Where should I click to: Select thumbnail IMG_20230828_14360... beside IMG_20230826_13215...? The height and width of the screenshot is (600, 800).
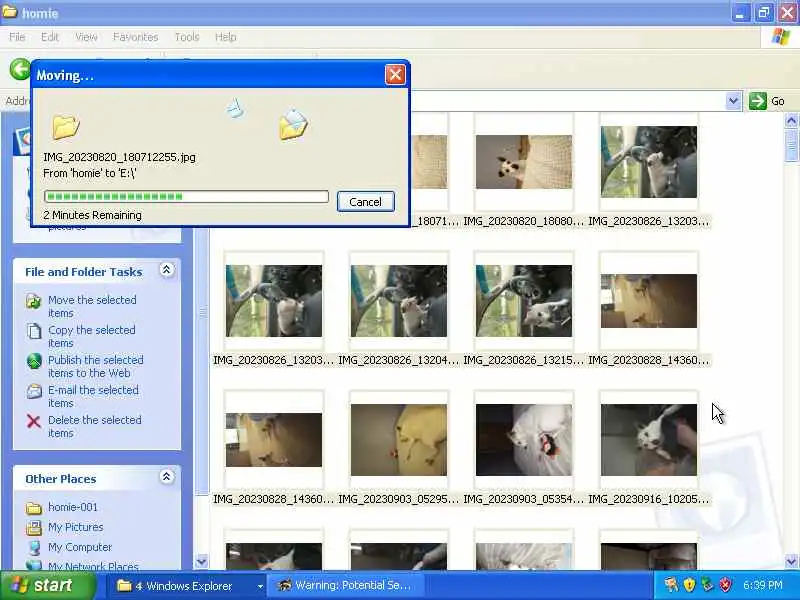648,301
